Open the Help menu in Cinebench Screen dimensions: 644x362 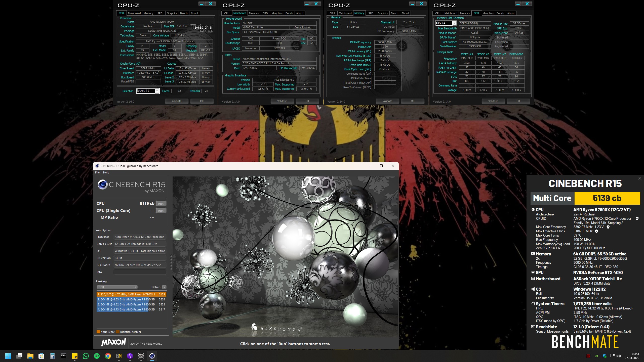106,172
